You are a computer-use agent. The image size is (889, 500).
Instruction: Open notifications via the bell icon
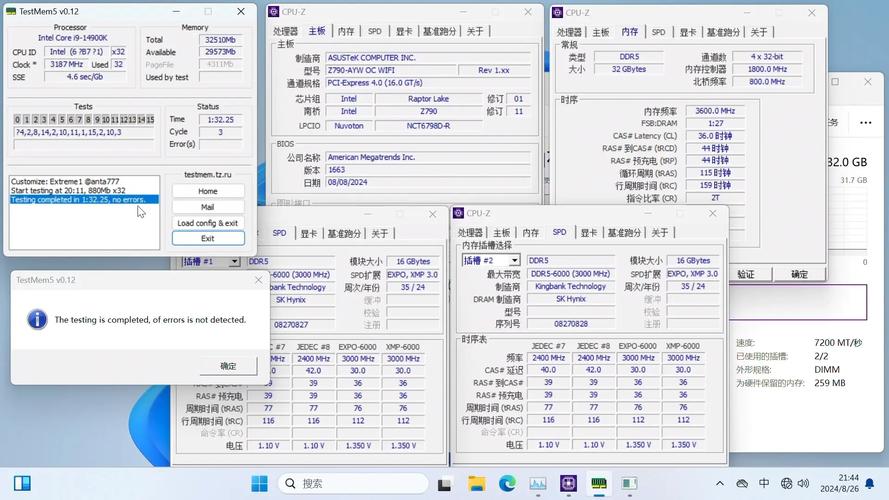870,484
